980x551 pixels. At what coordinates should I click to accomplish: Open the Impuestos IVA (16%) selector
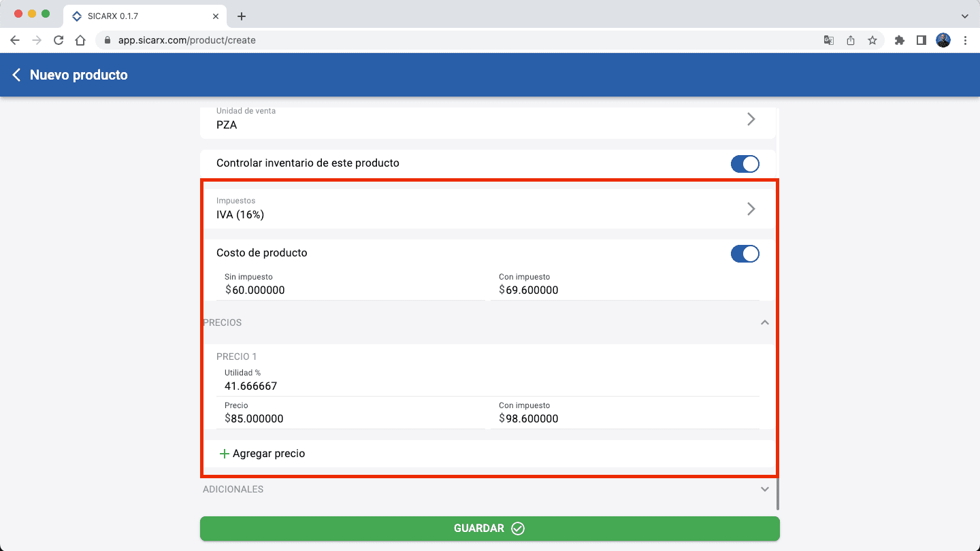(x=487, y=209)
